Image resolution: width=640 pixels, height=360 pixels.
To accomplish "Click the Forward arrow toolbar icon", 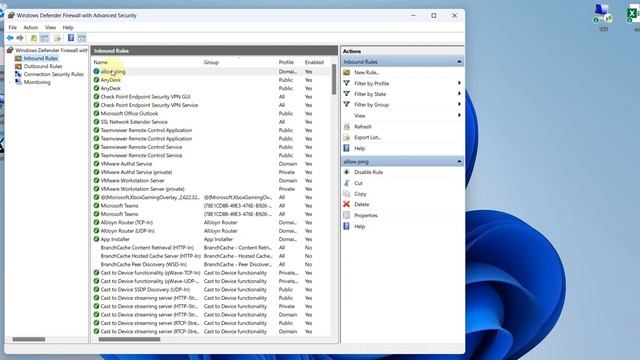I will [x=20, y=38].
